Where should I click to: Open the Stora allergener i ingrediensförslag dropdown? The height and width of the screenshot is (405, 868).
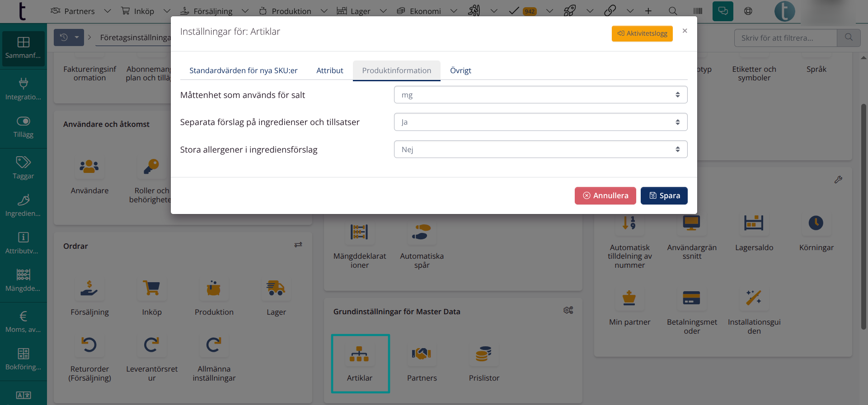540,149
